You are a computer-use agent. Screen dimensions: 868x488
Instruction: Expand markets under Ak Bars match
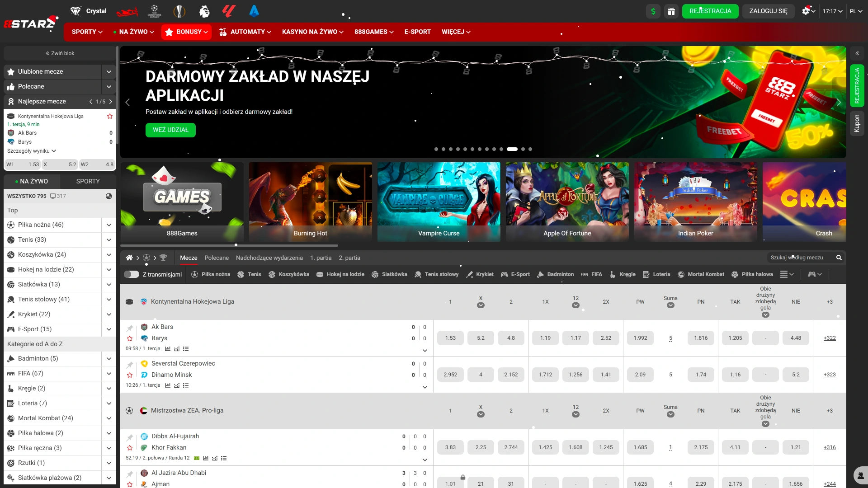click(x=425, y=351)
